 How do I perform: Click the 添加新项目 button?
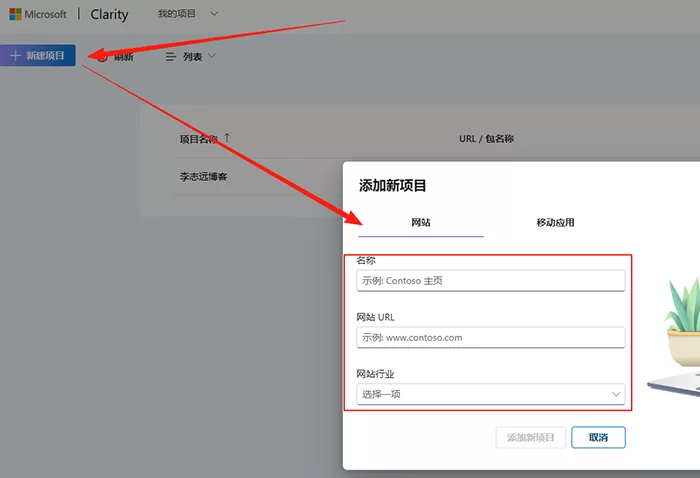530,437
